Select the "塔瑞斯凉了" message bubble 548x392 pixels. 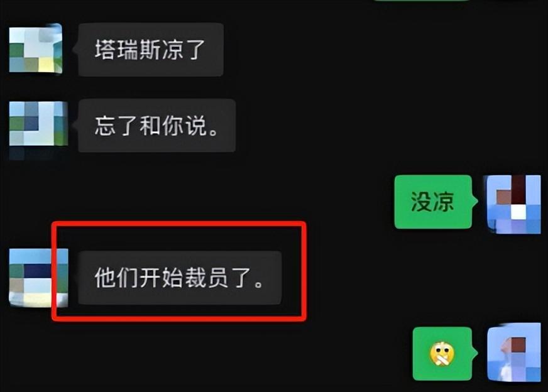pos(151,50)
